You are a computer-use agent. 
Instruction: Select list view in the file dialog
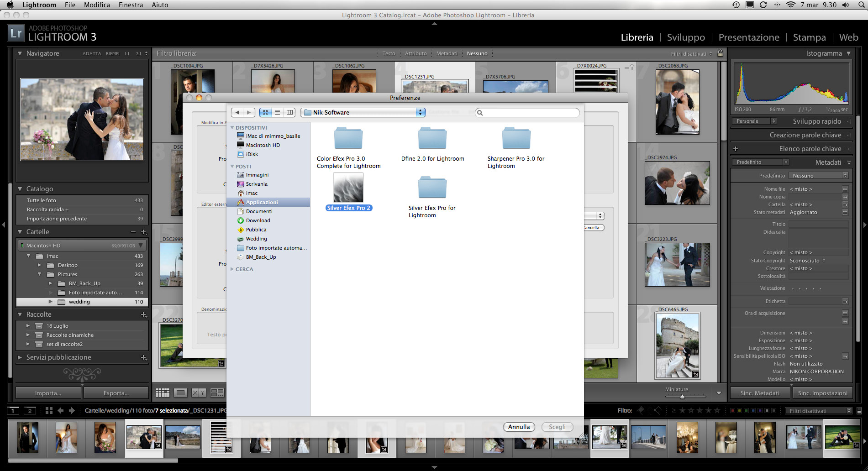(x=277, y=112)
